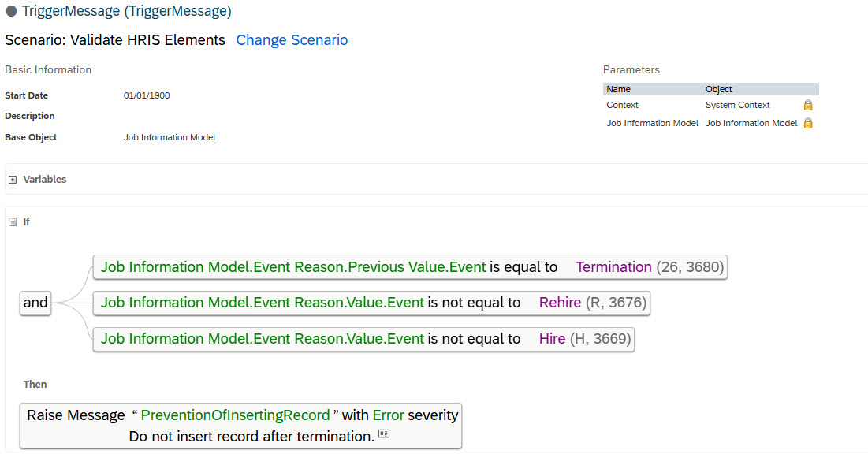
Task: Select the Termination event condition row
Action: pyautogui.click(x=410, y=267)
